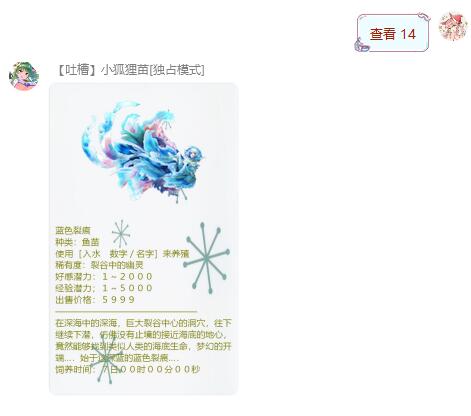The height and width of the screenshot is (416, 471).
Task: Click the 好感潜力 1~2000 line
Action: (x=104, y=277)
